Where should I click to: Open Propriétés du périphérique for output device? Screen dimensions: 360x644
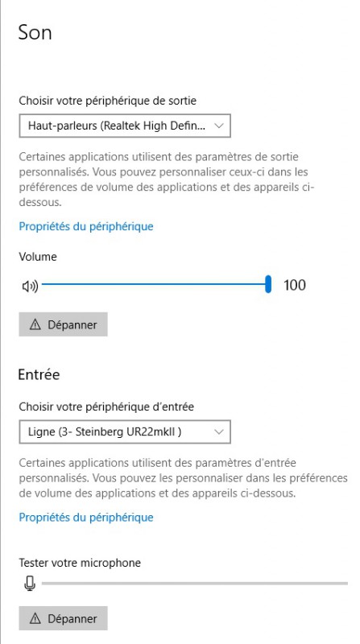(x=86, y=226)
